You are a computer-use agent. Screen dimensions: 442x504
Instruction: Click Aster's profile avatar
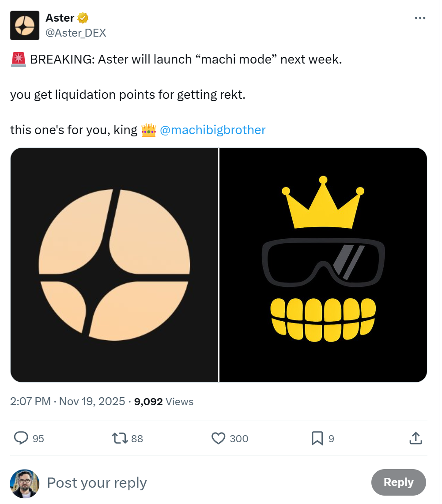(25, 26)
